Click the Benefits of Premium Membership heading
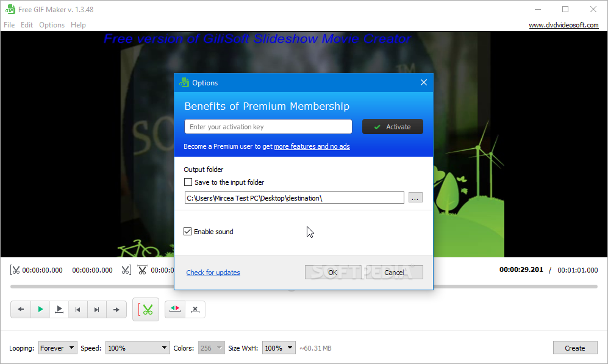 pyautogui.click(x=266, y=106)
